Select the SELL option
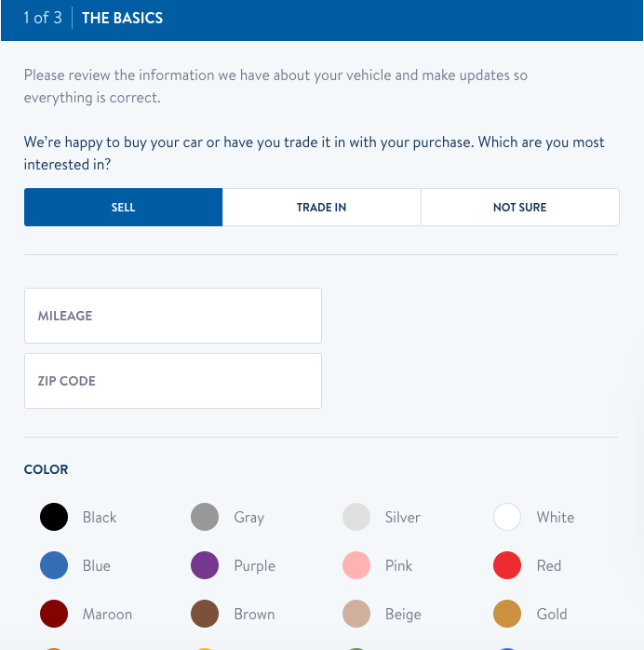 point(123,208)
